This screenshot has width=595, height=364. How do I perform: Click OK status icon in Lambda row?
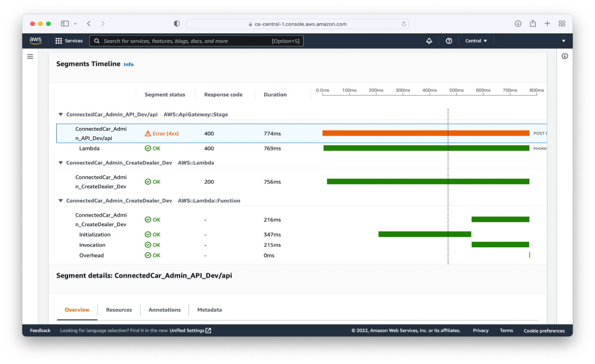pyautogui.click(x=148, y=148)
